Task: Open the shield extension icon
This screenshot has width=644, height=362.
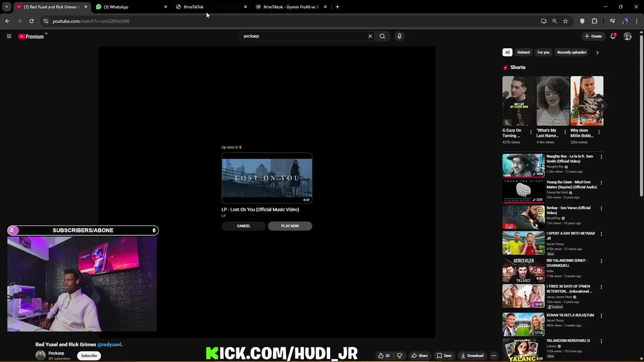Action: click(582, 21)
